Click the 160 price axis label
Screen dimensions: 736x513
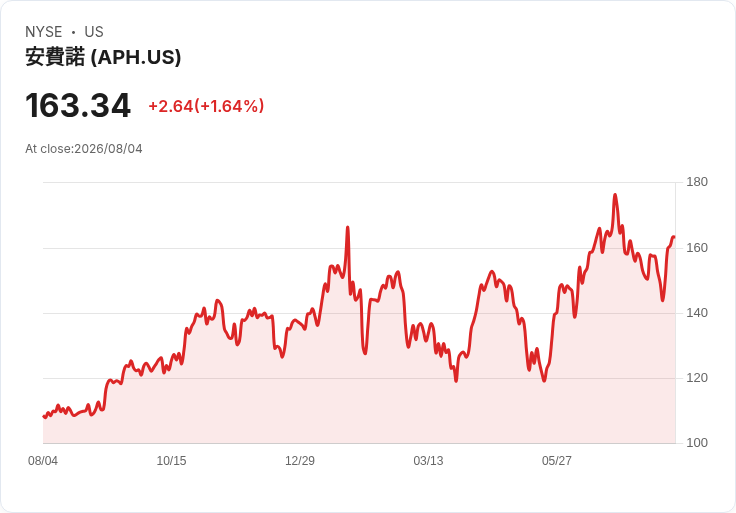click(697, 247)
